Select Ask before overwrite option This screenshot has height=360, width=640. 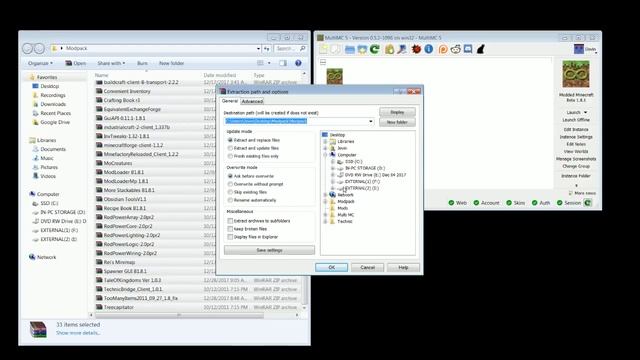coord(230,176)
